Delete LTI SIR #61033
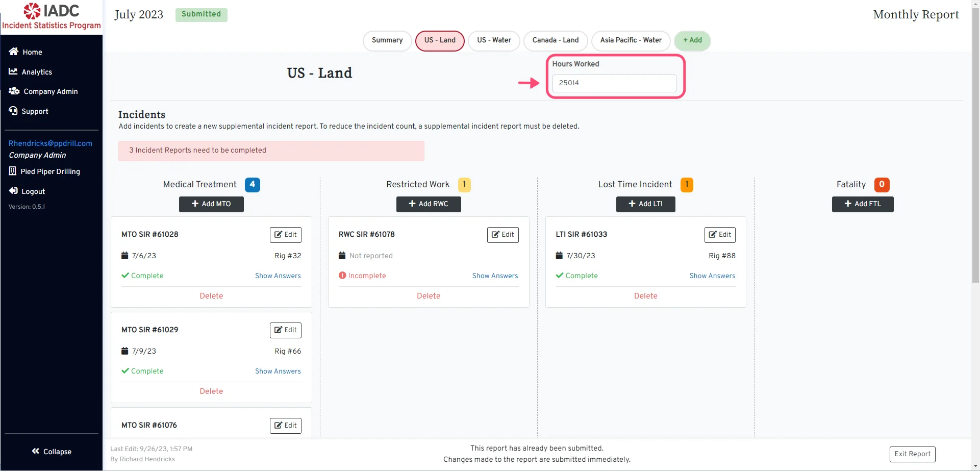The height and width of the screenshot is (471, 980). point(646,296)
